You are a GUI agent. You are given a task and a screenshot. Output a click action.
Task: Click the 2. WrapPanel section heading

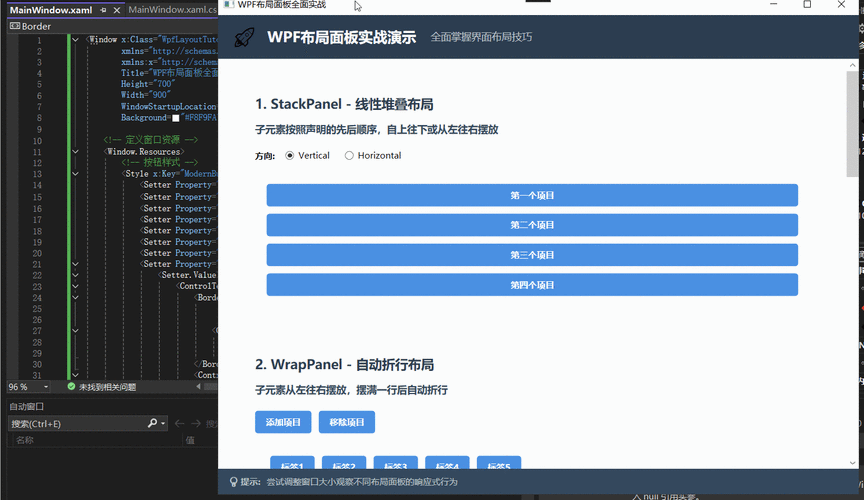coord(344,364)
